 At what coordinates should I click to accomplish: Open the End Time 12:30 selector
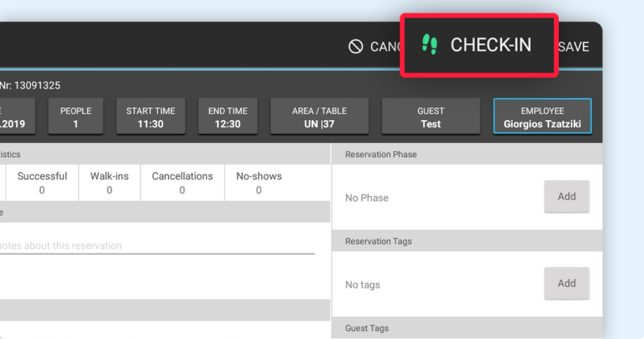click(227, 117)
